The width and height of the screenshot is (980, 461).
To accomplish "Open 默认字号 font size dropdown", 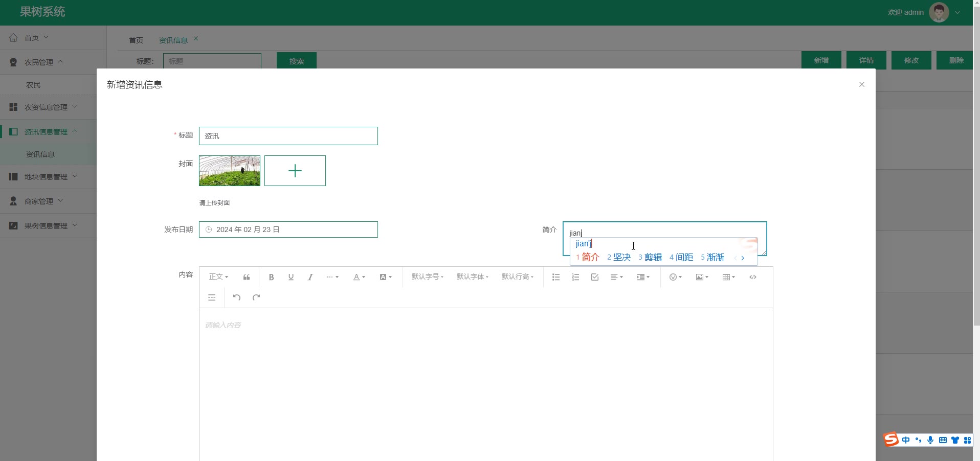I will [428, 277].
